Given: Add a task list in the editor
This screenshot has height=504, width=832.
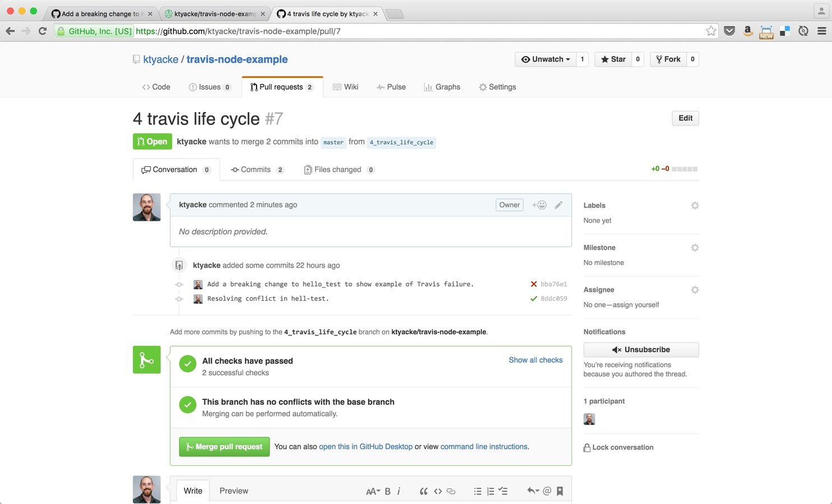Looking at the screenshot, I should tap(503, 491).
